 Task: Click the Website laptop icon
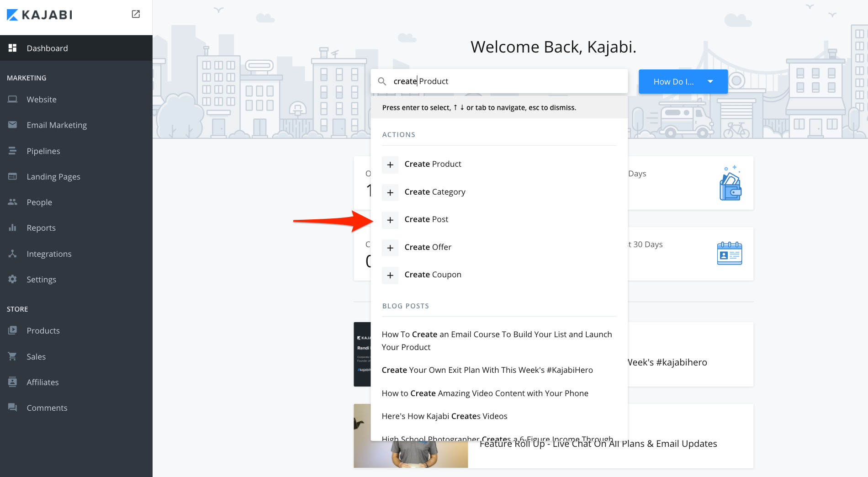(12, 99)
